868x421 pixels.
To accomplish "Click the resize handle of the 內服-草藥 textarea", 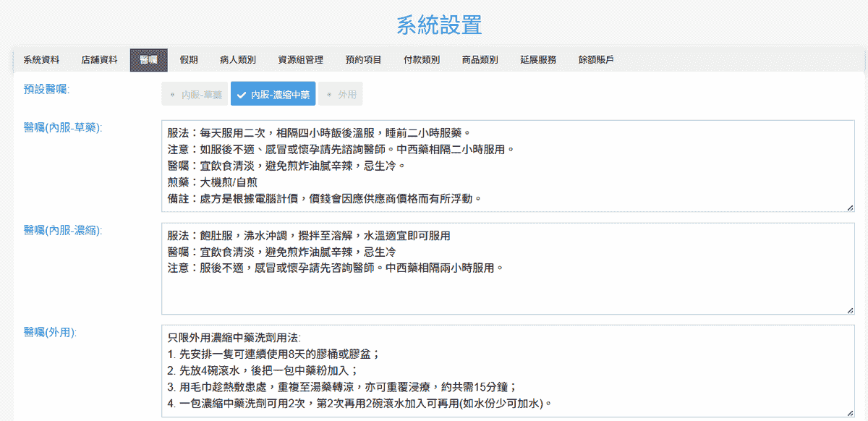I will [x=850, y=208].
